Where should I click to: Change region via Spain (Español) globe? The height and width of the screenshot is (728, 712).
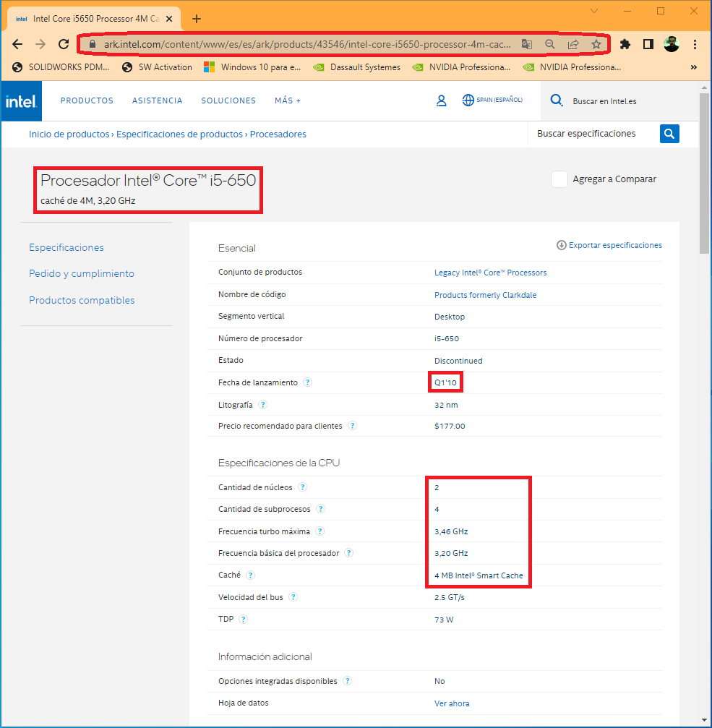tap(492, 100)
